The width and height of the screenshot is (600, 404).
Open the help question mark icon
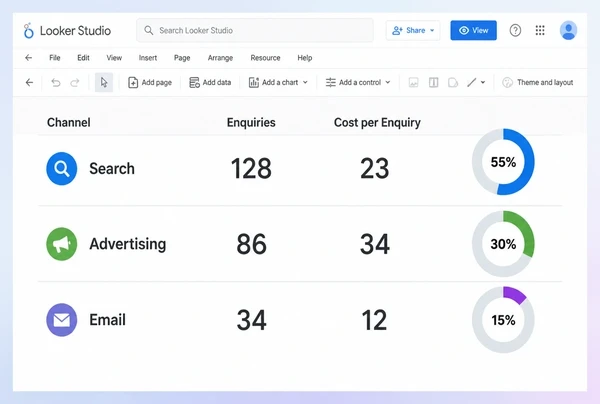pos(515,30)
